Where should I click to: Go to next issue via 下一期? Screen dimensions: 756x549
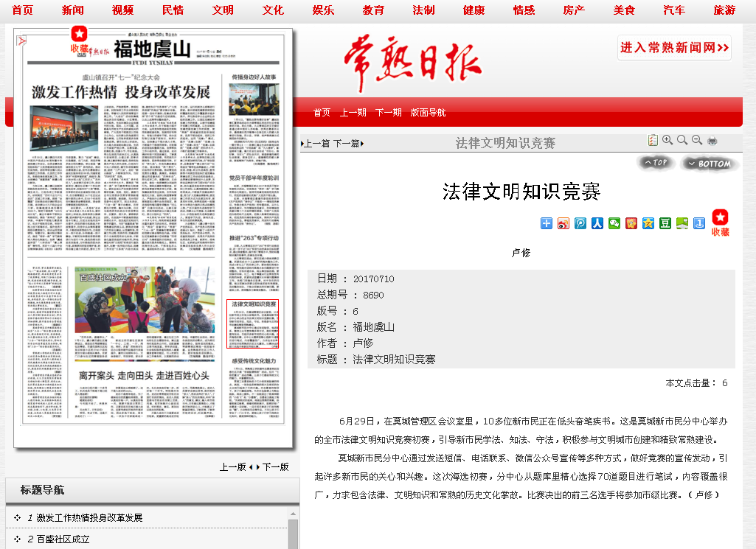[389, 113]
